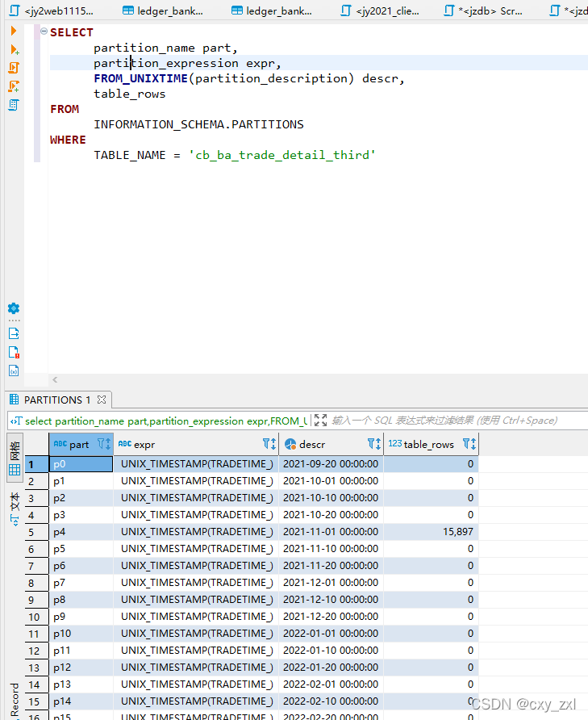The height and width of the screenshot is (720, 588).
Task: Open the first ledger_bank table tab
Action: (x=163, y=10)
